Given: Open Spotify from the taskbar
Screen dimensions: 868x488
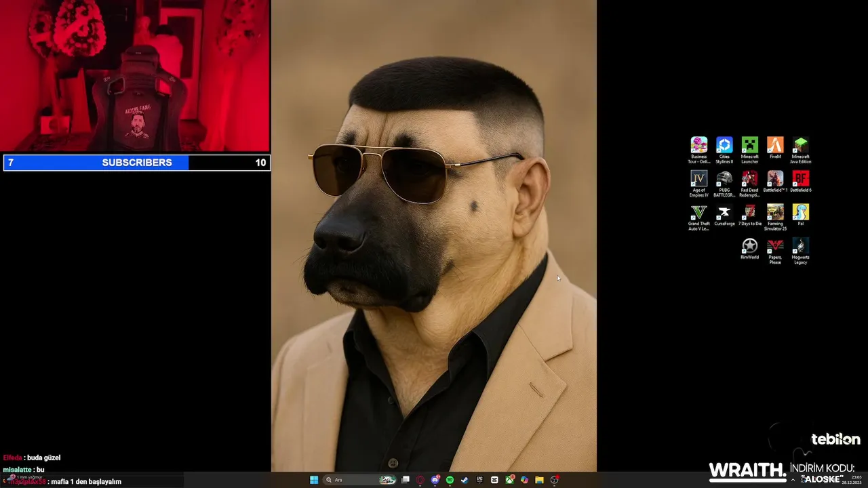Looking at the screenshot, I should click(x=450, y=480).
